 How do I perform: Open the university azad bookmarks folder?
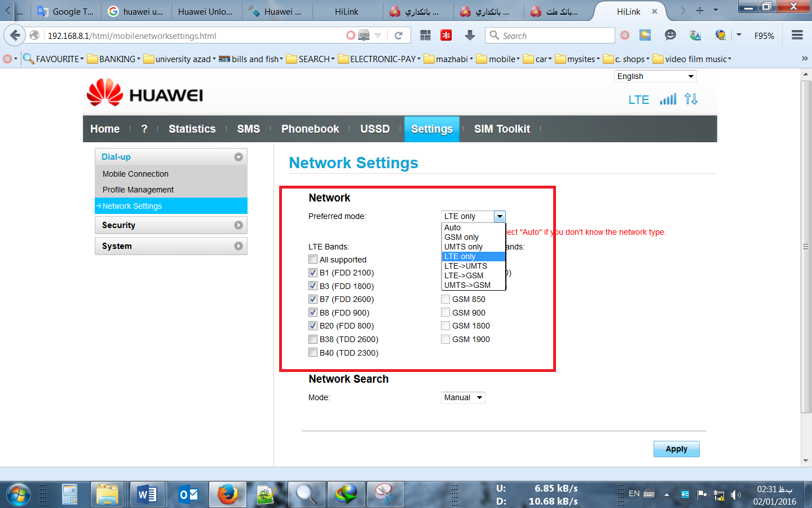[x=179, y=59]
